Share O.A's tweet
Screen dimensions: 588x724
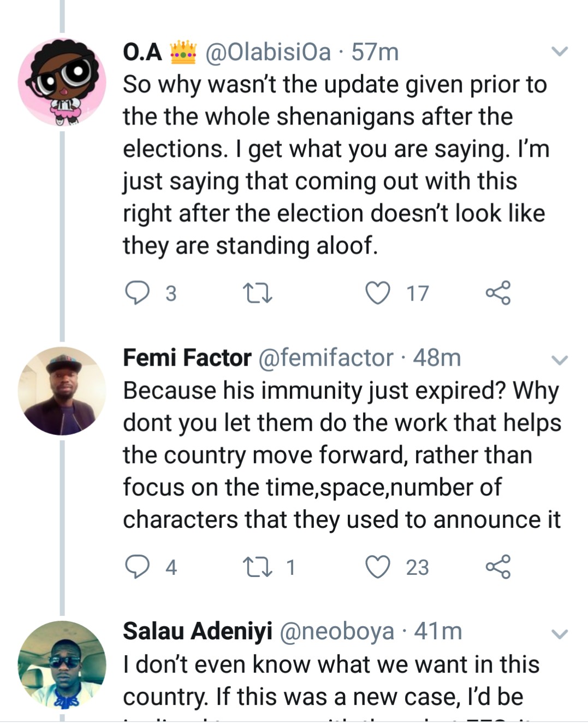(498, 293)
